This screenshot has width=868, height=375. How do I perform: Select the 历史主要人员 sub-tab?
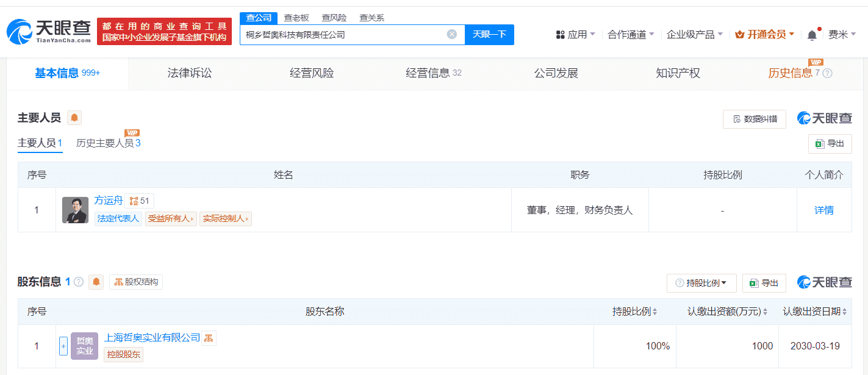108,143
